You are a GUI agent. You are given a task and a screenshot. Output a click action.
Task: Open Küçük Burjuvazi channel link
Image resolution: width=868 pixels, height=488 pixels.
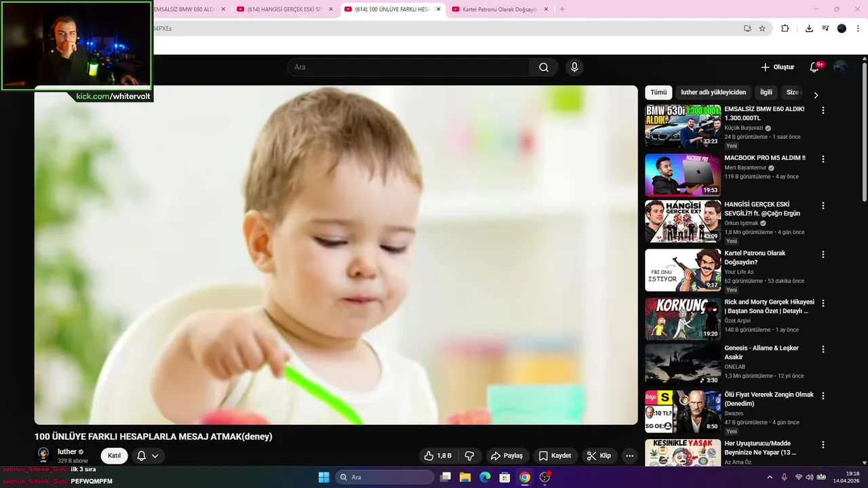744,127
